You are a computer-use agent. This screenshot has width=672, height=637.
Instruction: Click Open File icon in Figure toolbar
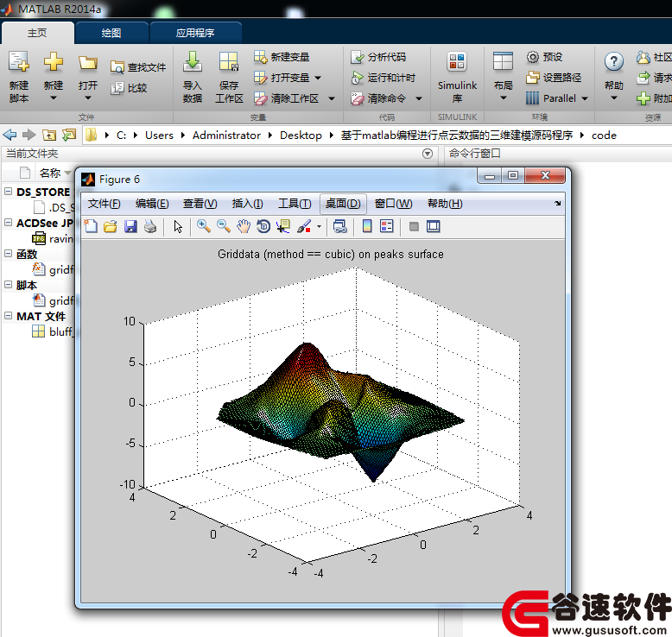pyautogui.click(x=111, y=226)
